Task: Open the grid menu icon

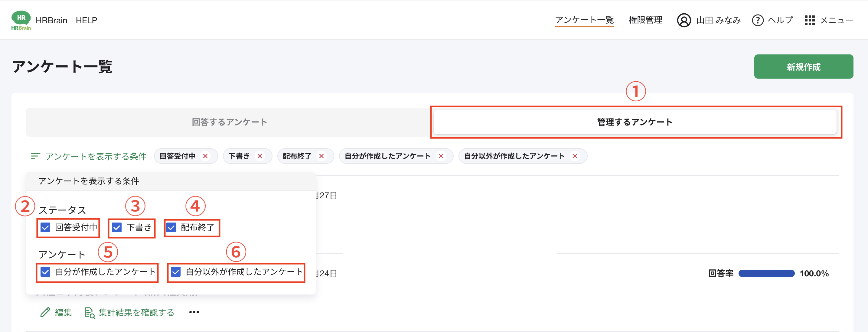Action: coord(809,20)
